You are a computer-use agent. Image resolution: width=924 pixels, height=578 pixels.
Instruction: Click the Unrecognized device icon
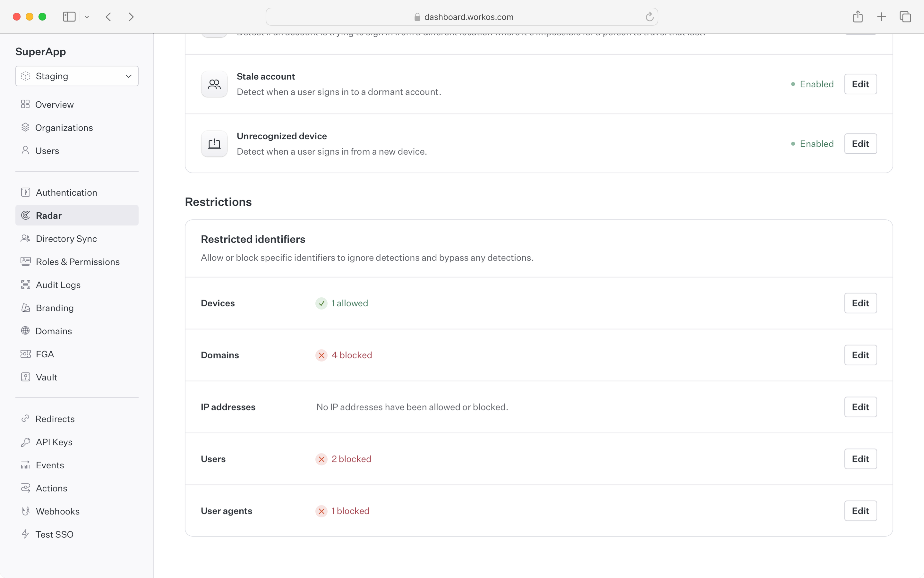[x=214, y=144]
